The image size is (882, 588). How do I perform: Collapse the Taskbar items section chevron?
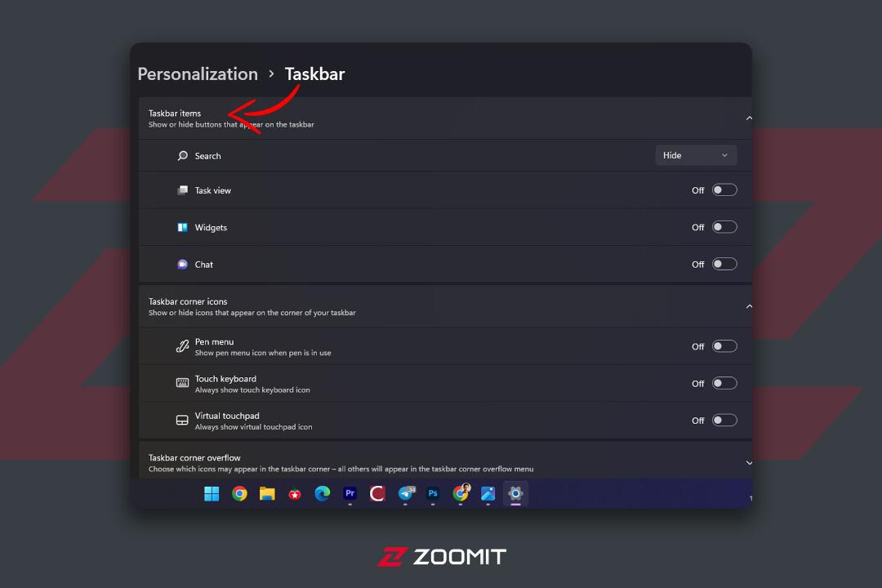pos(749,118)
